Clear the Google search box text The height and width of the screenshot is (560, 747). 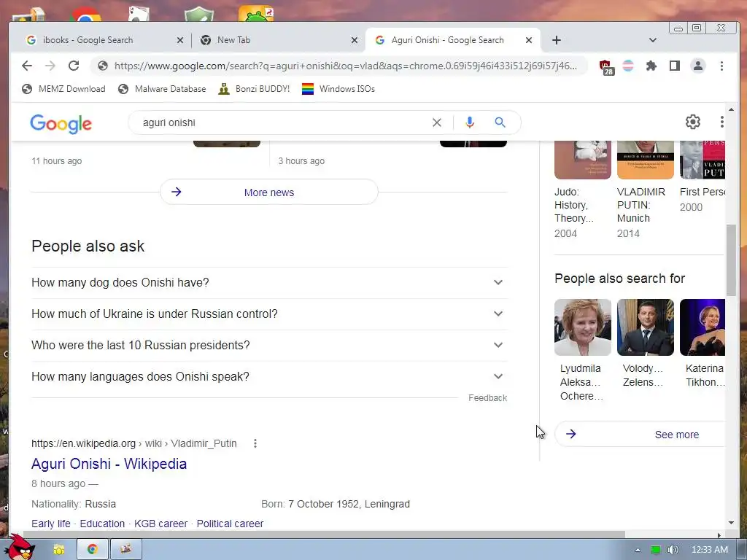coord(437,122)
